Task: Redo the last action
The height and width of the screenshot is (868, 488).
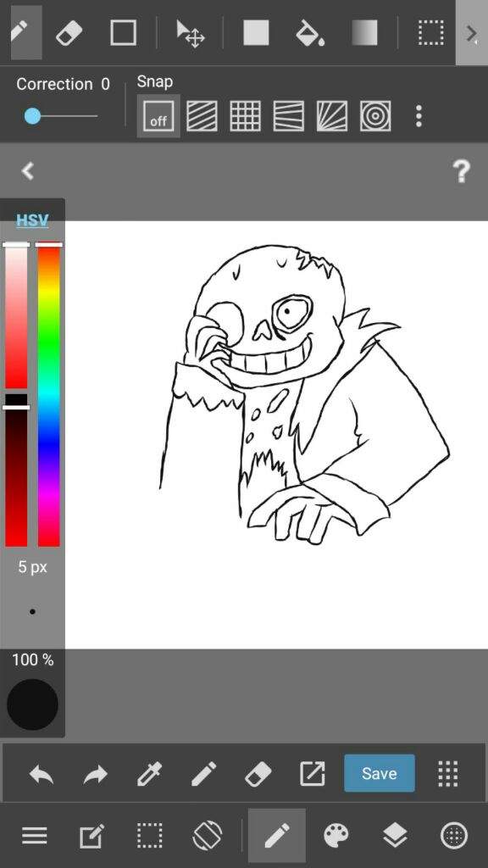Action: [x=95, y=774]
